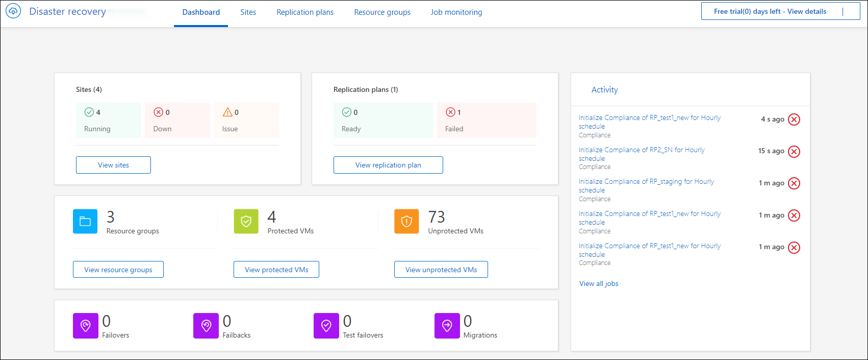This screenshot has width=868, height=360.
Task: Click the purple Failbacks icon
Action: point(206,326)
